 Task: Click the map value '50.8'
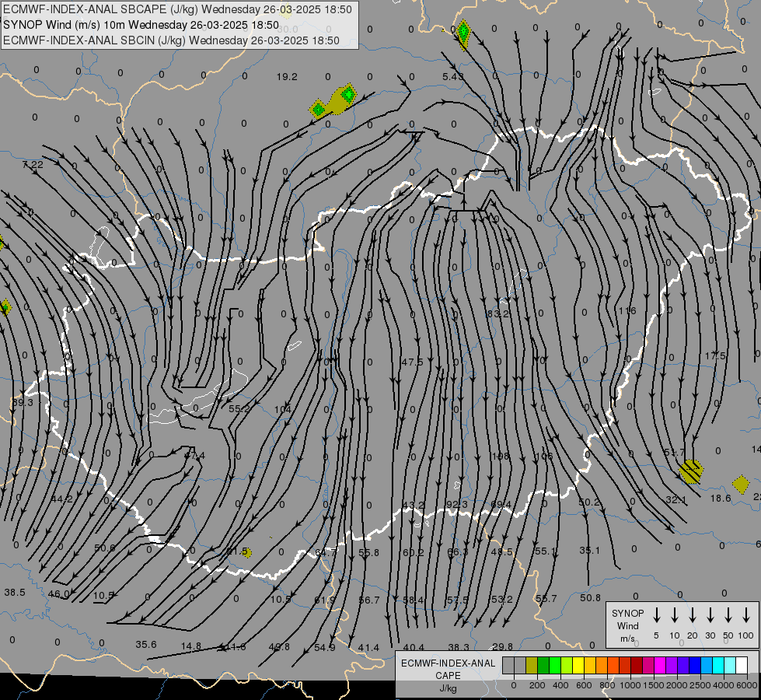pyautogui.click(x=590, y=598)
